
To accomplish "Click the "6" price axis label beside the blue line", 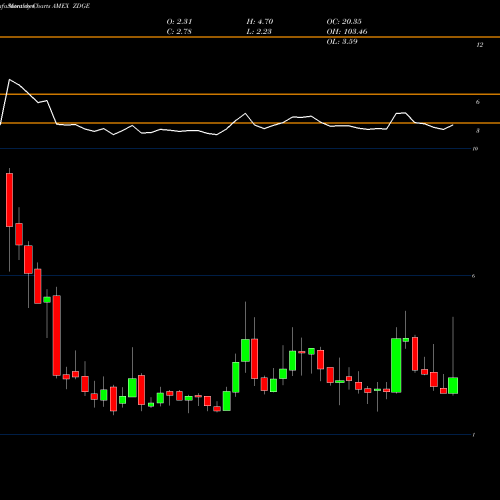I will (x=473, y=276).
